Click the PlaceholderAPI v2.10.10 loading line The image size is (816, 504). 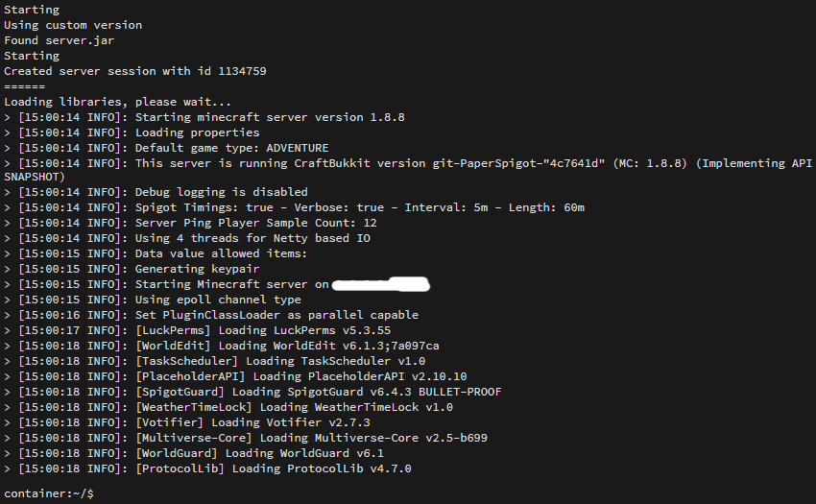[300, 376]
